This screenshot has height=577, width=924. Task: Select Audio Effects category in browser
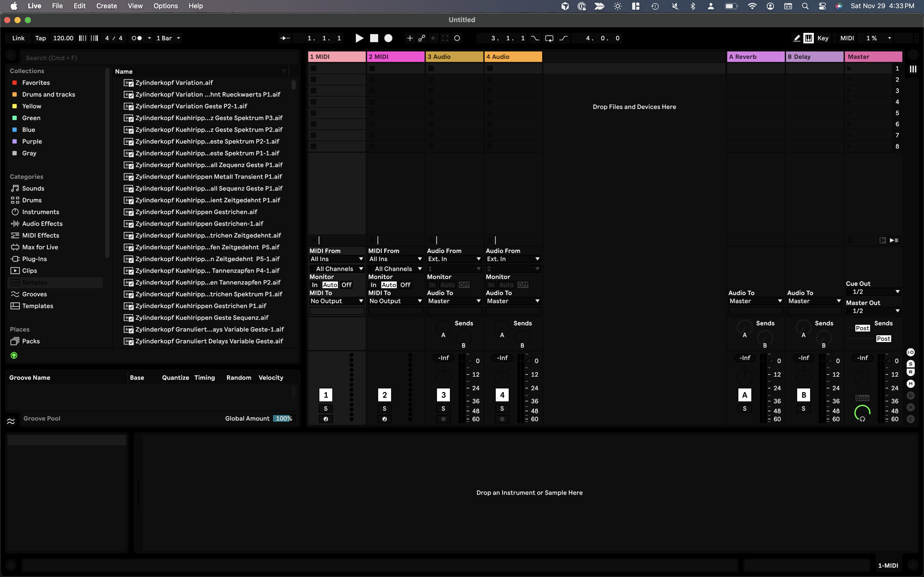[42, 224]
